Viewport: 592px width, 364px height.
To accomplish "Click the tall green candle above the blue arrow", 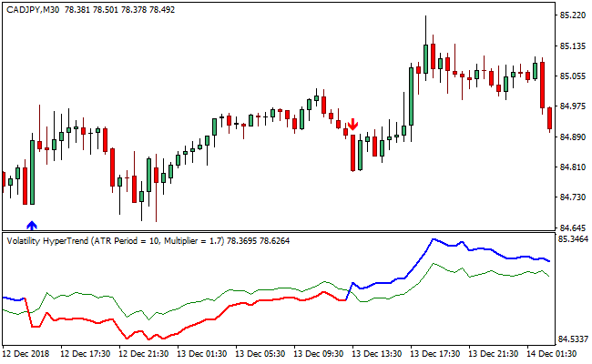I will pyautogui.click(x=33, y=172).
